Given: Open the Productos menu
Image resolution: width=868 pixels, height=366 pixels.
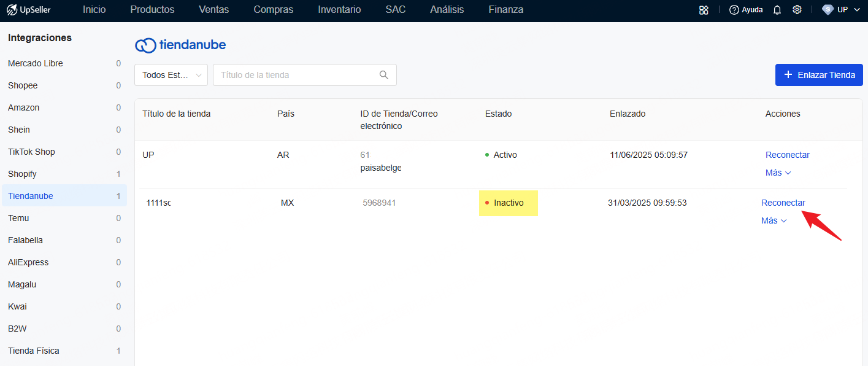Looking at the screenshot, I should point(153,10).
